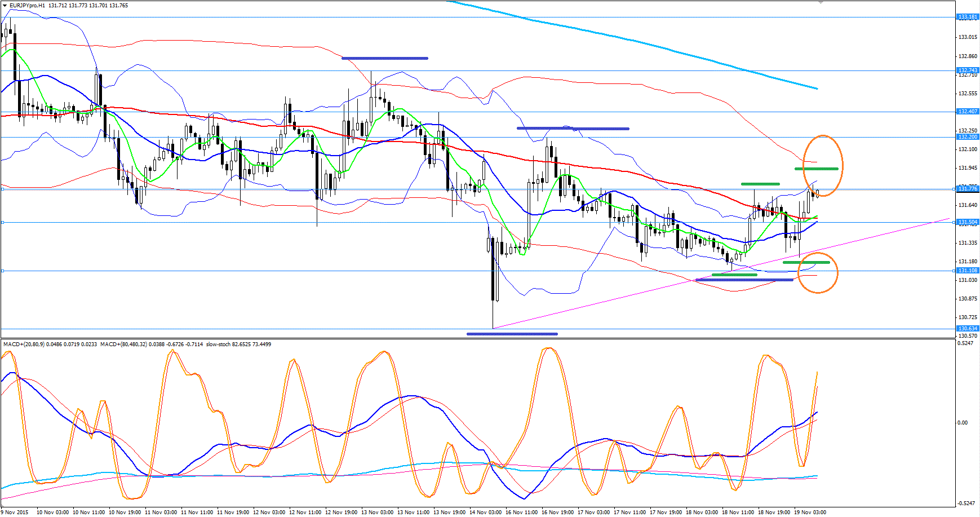
Task: Click the 133.181 price level label
Action: [x=968, y=17]
